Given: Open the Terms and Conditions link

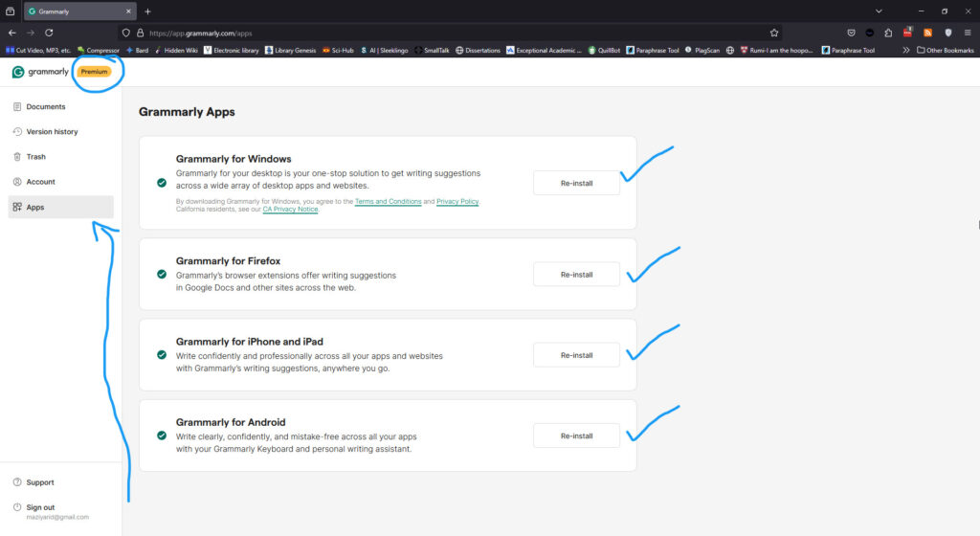Looking at the screenshot, I should coord(389,201).
